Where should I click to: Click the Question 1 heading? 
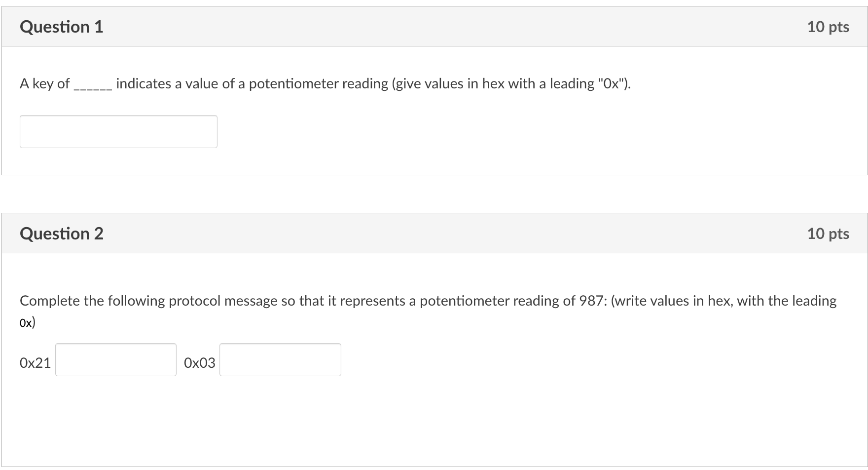[62, 27]
